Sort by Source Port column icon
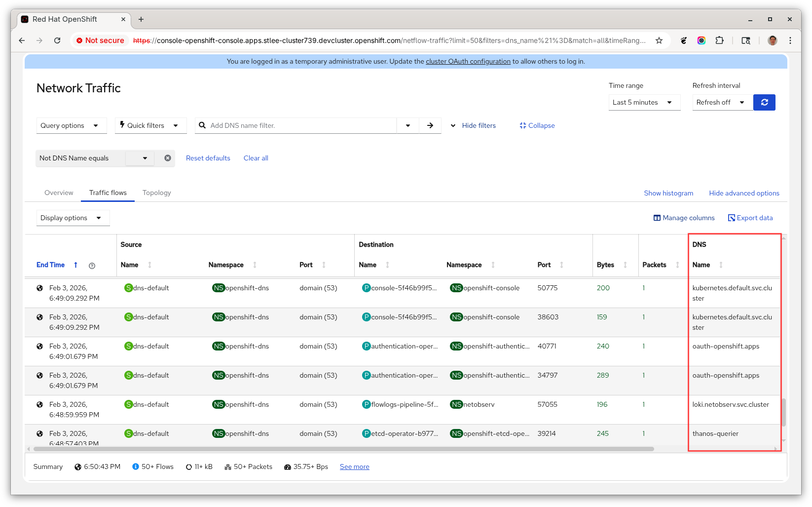812x507 pixels. (x=324, y=265)
